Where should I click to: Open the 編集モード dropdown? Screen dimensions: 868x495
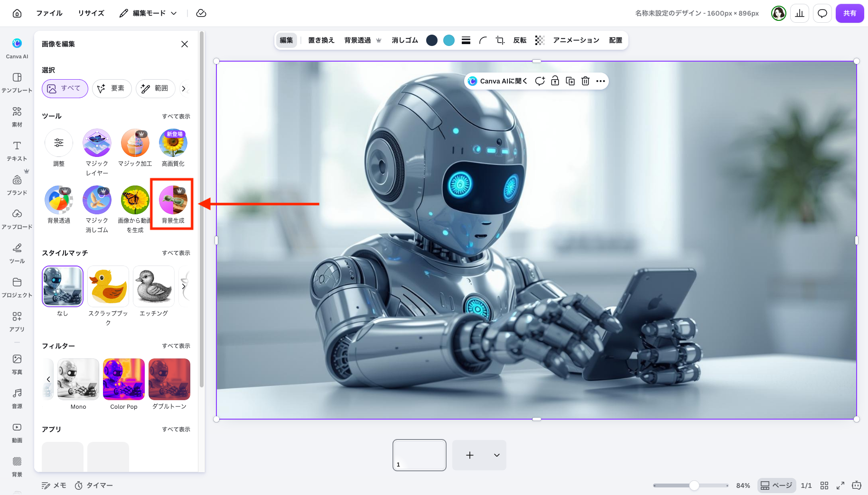(x=148, y=13)
